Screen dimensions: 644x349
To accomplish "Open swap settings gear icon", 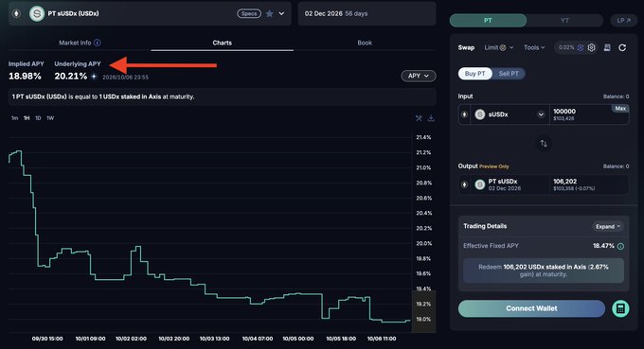I will [x=591, y=47].
